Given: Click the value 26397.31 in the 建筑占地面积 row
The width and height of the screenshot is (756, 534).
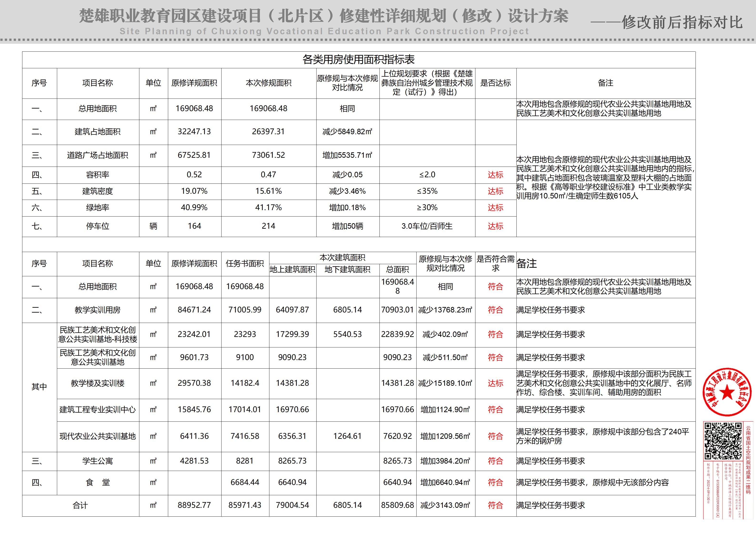Looking at the screenshot, I should pyautogui.click(x=268, y=132).
